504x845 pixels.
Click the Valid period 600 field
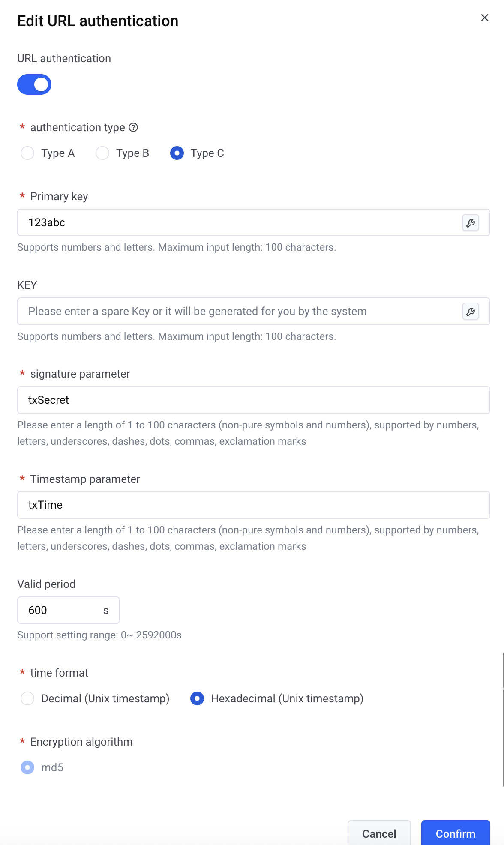pyautogui.click(x=60, y=610)
